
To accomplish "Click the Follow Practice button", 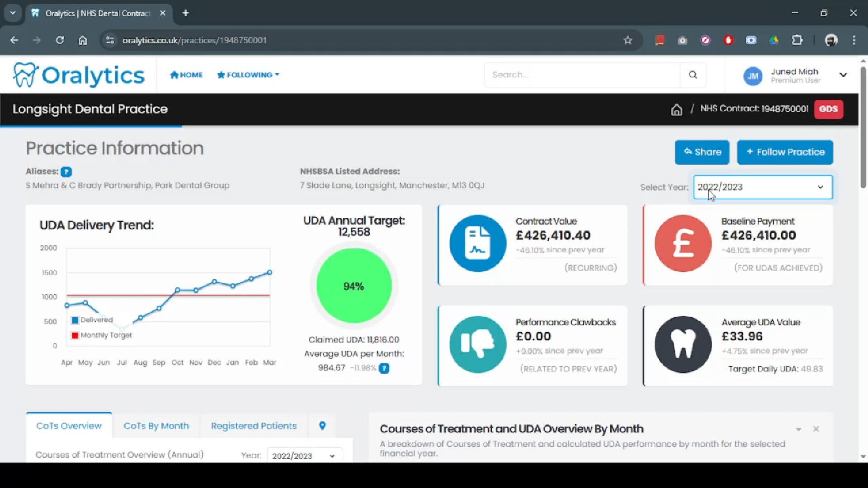I will (x=785, y=152).
